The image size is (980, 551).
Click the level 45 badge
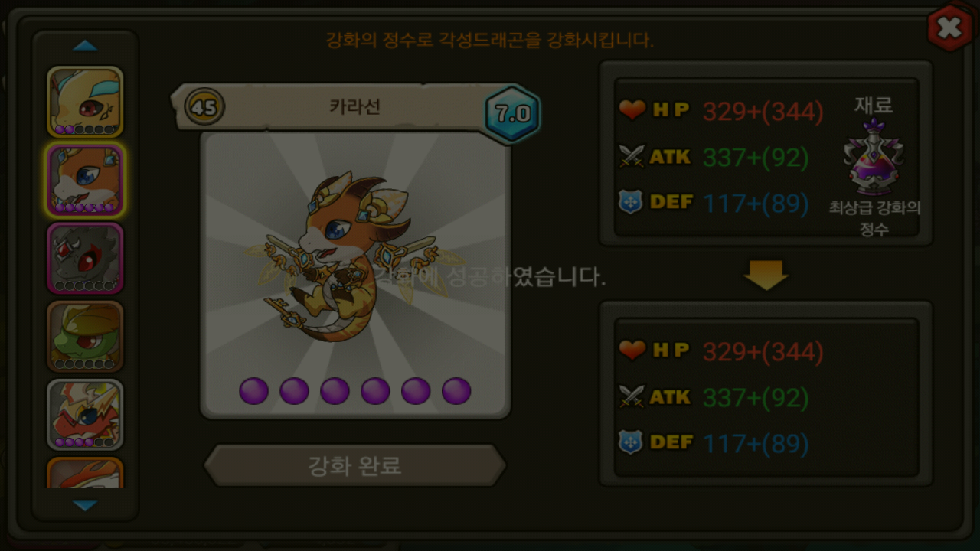tap(204, 107)
